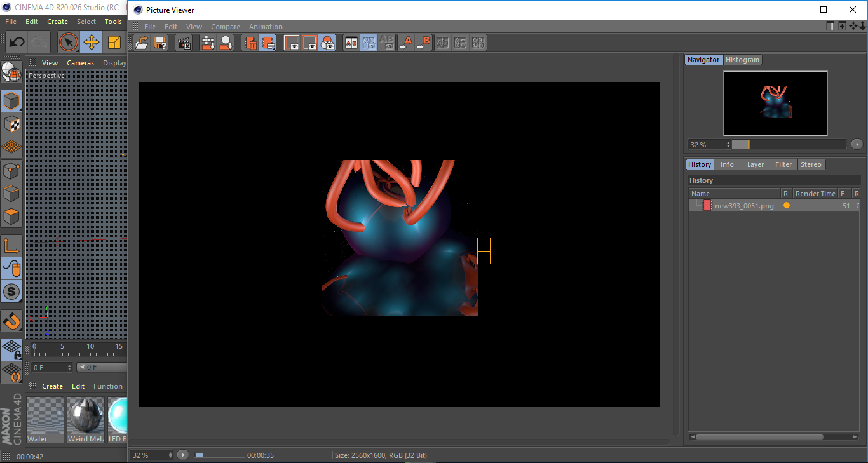Click the new panel plus icon near the top right
The height and width of the screenshot is (463, 868).
[842, 26]
